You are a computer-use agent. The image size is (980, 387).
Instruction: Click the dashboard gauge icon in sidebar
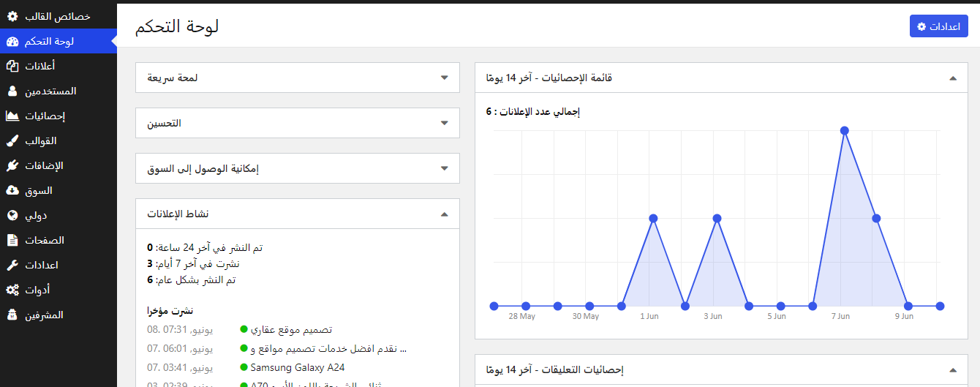(12, 41)
